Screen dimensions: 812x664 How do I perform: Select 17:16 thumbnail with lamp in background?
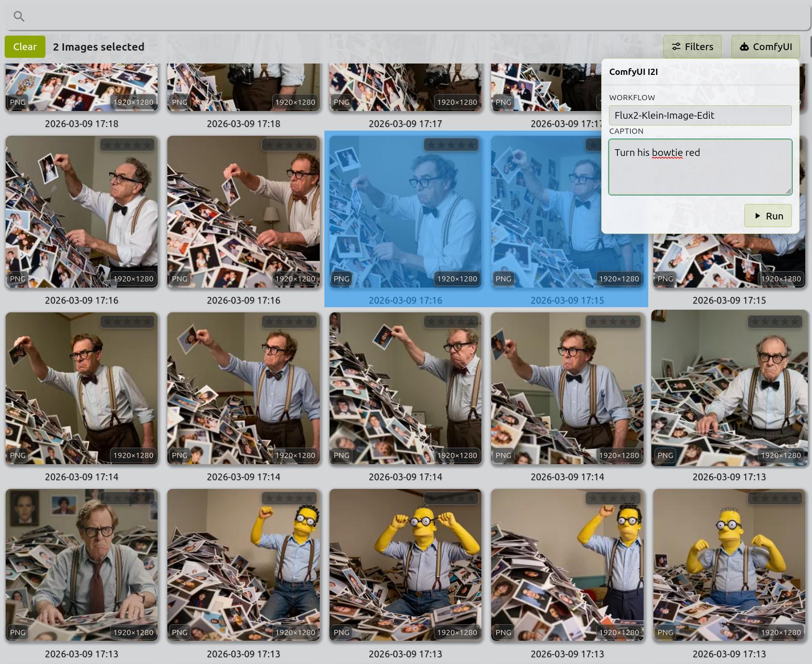point(243,212)
